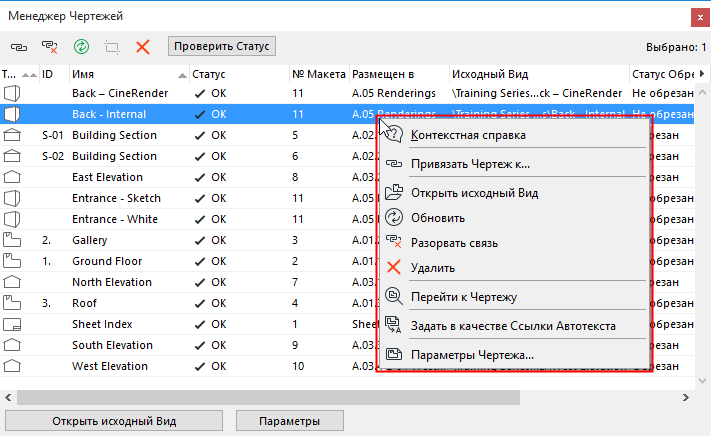Select Привязать Чертеж from context menu
This screenshot has width=711, height=436.
[x=470, y=164]
